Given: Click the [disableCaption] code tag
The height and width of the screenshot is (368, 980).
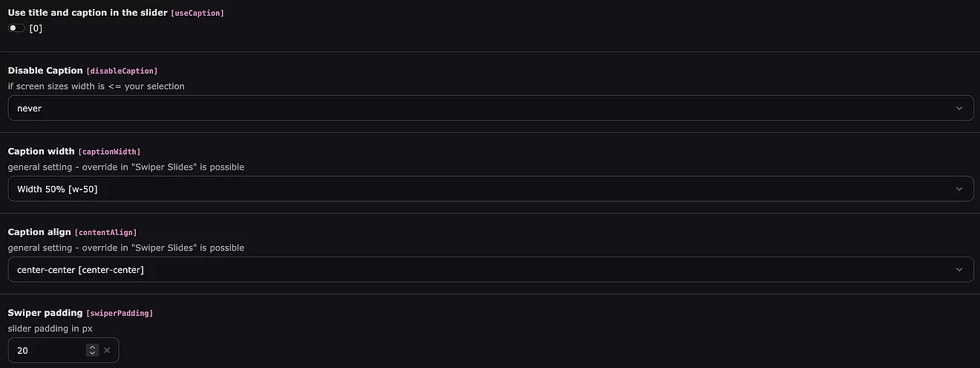Looking at the screenshot, I should pyautogui.click(x=122, y=71).
